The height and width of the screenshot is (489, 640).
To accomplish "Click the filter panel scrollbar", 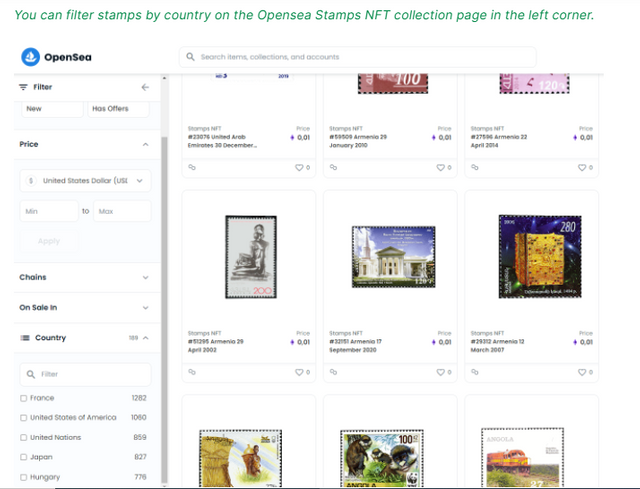I will [164, 310].
